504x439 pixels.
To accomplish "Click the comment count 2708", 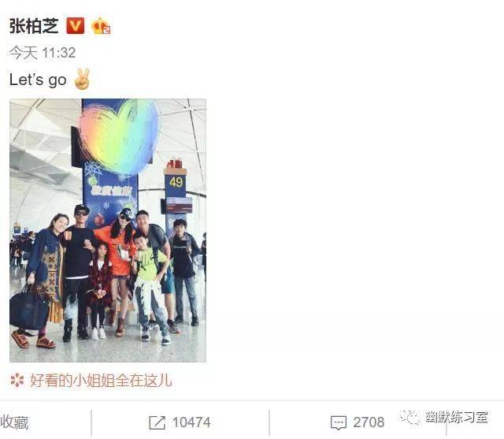I will point(369,422).
